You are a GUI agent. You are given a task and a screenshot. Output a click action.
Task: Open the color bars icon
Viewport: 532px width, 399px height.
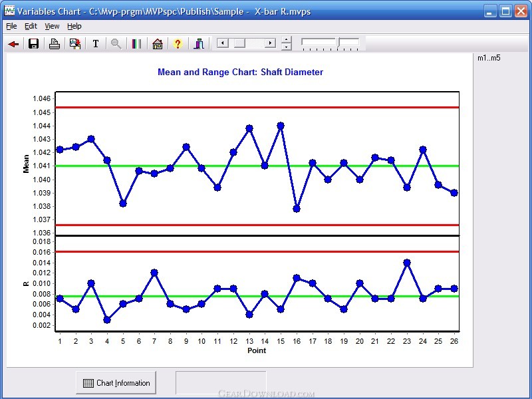(136, 44)
